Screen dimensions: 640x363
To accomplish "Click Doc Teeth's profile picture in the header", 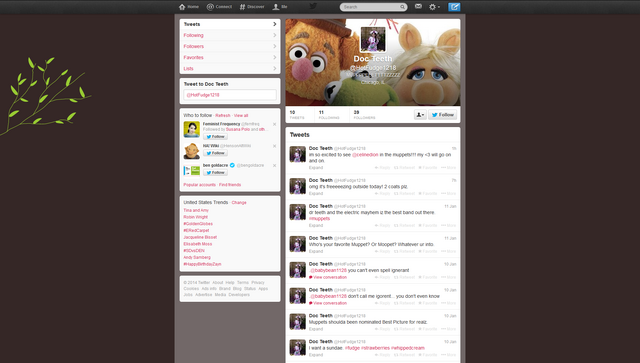I will [x=373, y=39].
